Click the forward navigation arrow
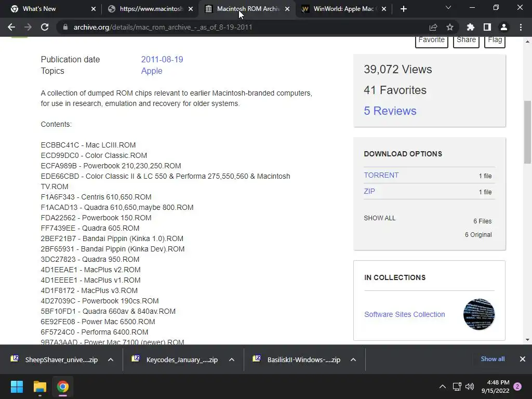This screenshot has width=532, height=399. point(28,27)
